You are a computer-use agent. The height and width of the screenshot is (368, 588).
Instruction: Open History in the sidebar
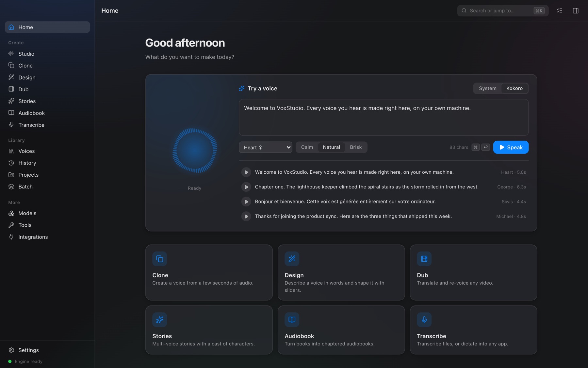pyautogui.click(x=47, y=163)
